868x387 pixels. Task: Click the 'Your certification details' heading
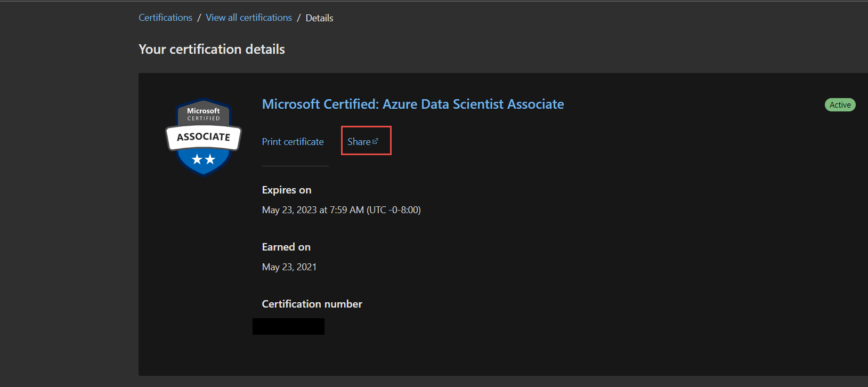pos(212,49)
